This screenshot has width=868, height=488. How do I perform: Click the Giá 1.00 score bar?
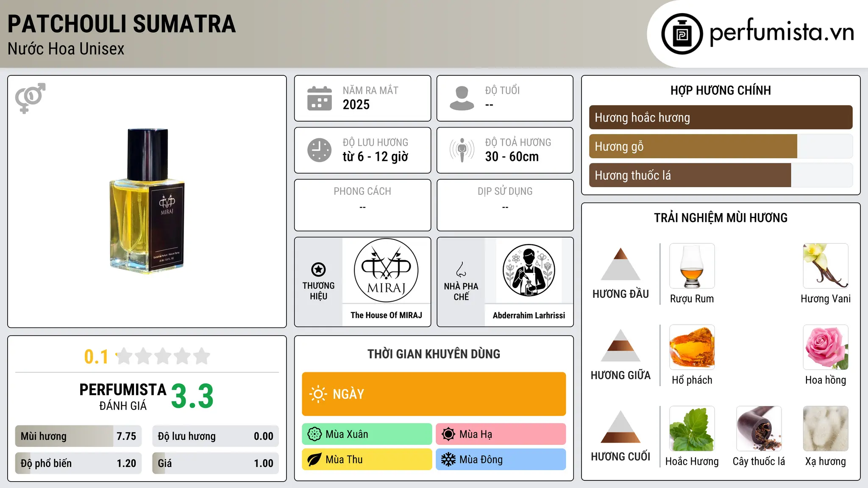(216, 463)
